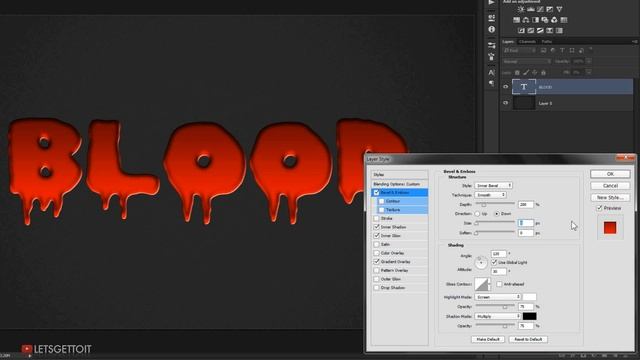This screenshot has height=360, width=640.
Task: Open Blending Options: Custom
Action: 400,184
